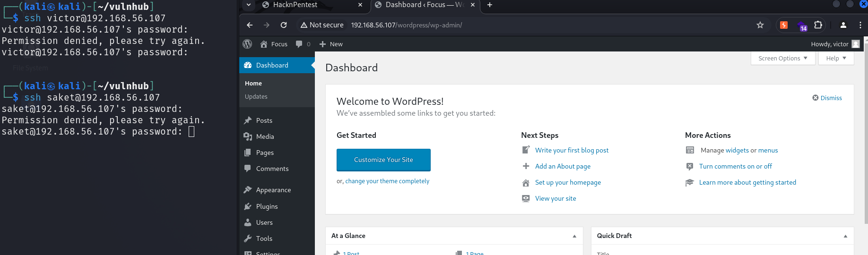The image size is (868, 255).
Task: Click Write your first blog post
Action: click(572, 150)
